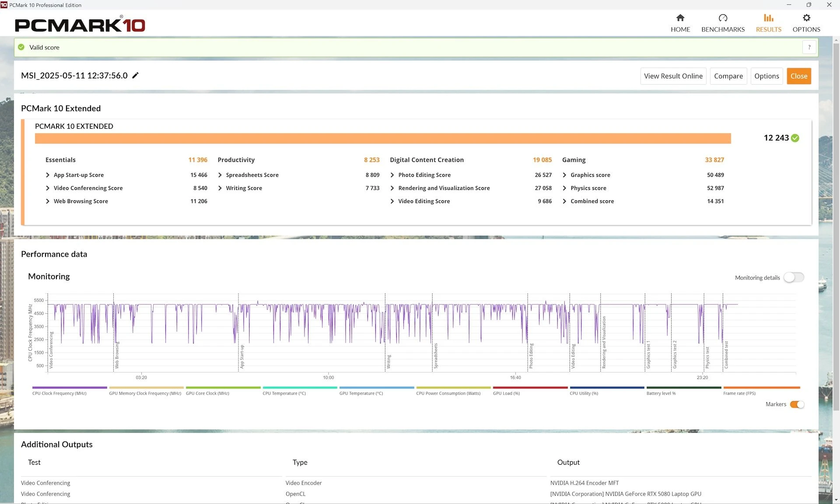The height and width of the screenshot is (504, 840).
Task: Select CPU Temperature legend swatch
Action: [x=300, y=388]
